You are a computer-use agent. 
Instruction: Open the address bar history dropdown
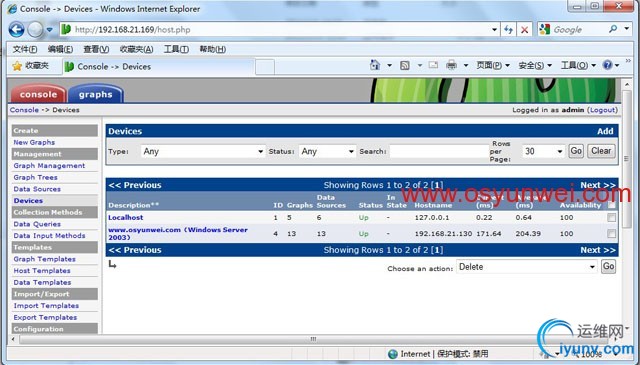click(x=494, y=29)
